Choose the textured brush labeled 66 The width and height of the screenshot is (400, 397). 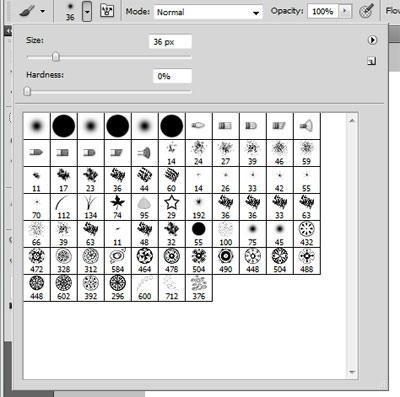pos(37,234)
